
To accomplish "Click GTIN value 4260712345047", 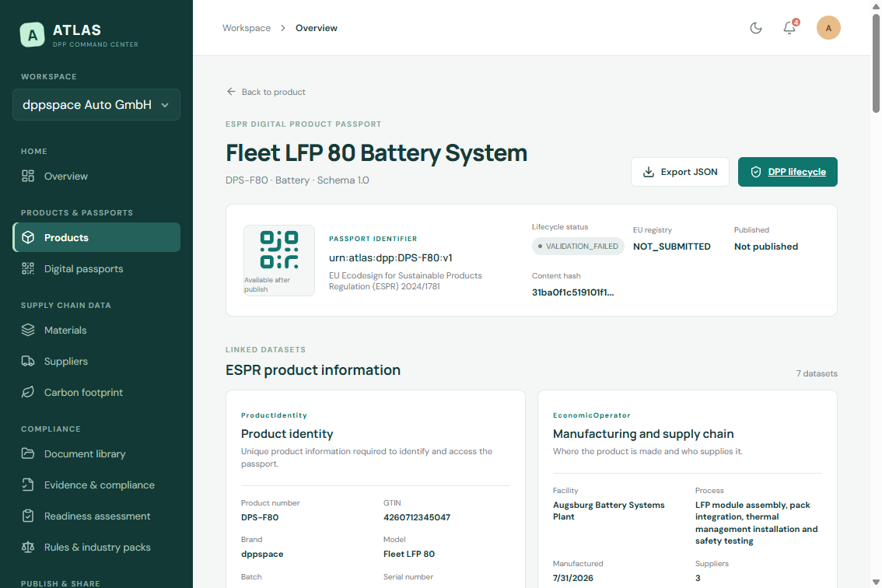I will coord(417,517).
